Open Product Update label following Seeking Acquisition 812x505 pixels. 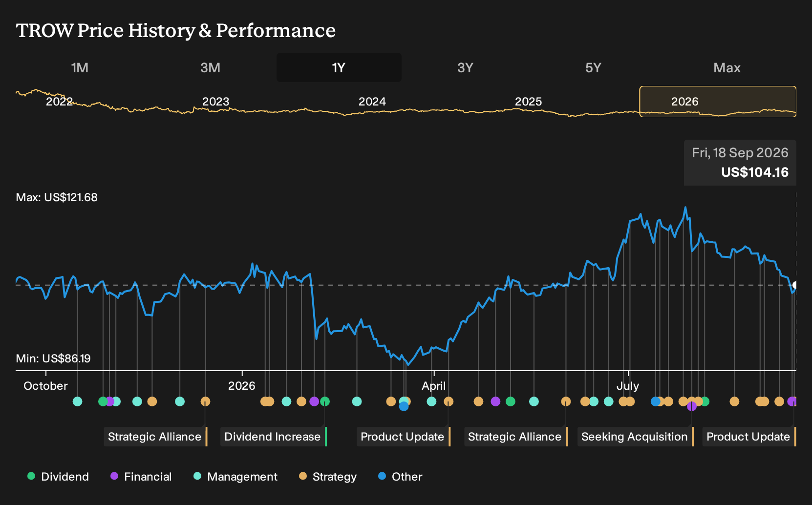tap(749, 437)
